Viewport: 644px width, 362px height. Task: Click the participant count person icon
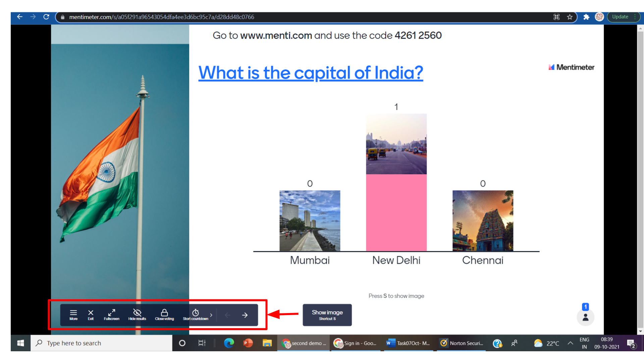click(x=585, y=317)
